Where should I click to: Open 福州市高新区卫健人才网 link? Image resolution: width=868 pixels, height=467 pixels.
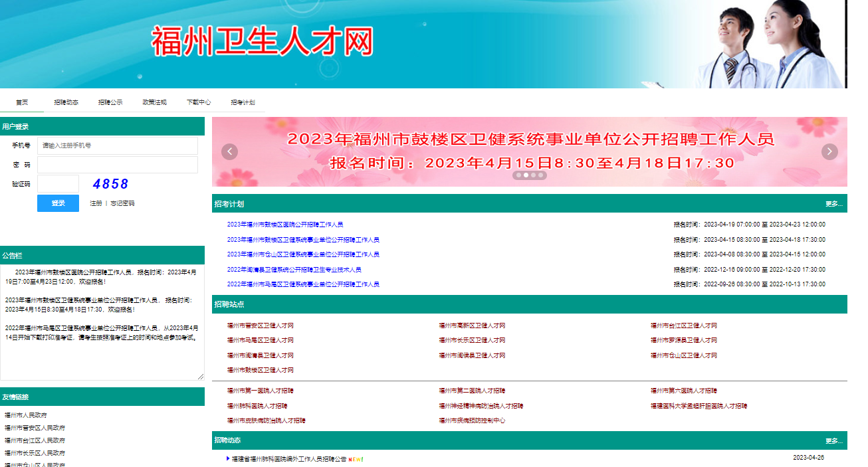click(472, 326)
